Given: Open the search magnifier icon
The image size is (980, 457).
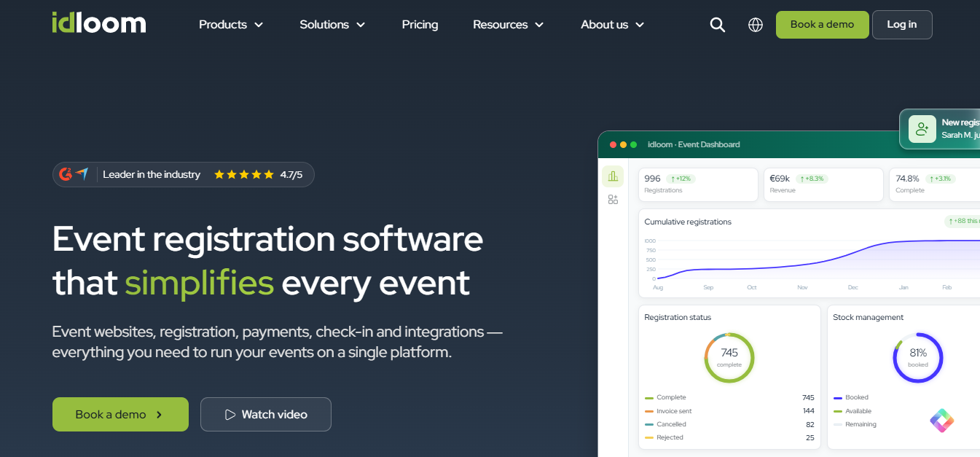Looking at the screenshot, I should tap(718, 25).
